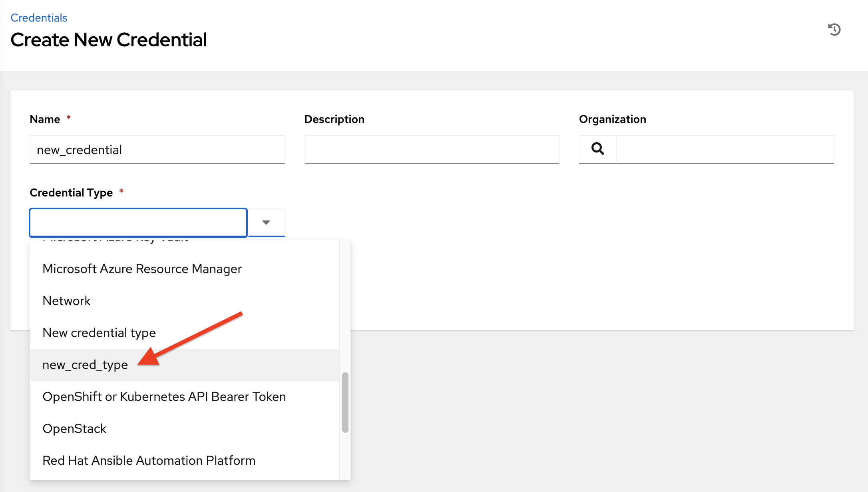
Task: Click inside the Description field
Action: pos(432,149)
